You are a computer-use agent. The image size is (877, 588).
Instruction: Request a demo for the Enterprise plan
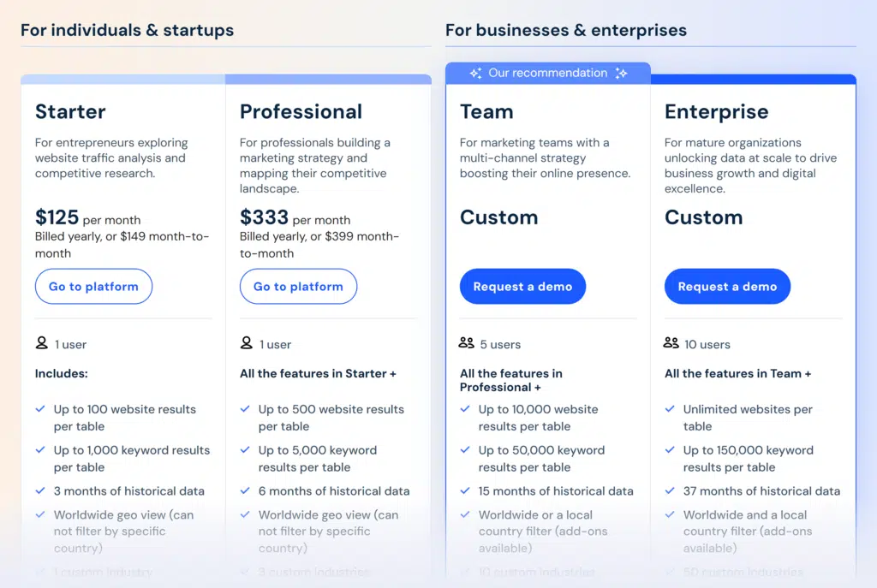(727, 287)
